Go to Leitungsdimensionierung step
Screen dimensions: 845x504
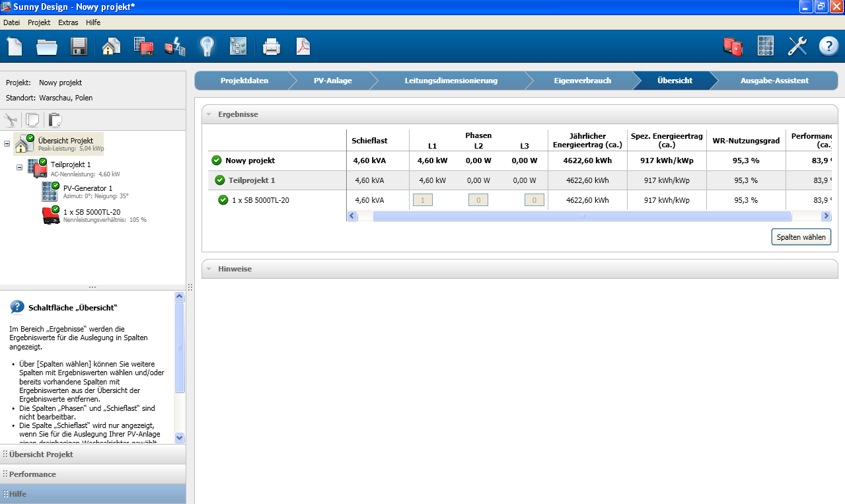click(x=451, y=81)
